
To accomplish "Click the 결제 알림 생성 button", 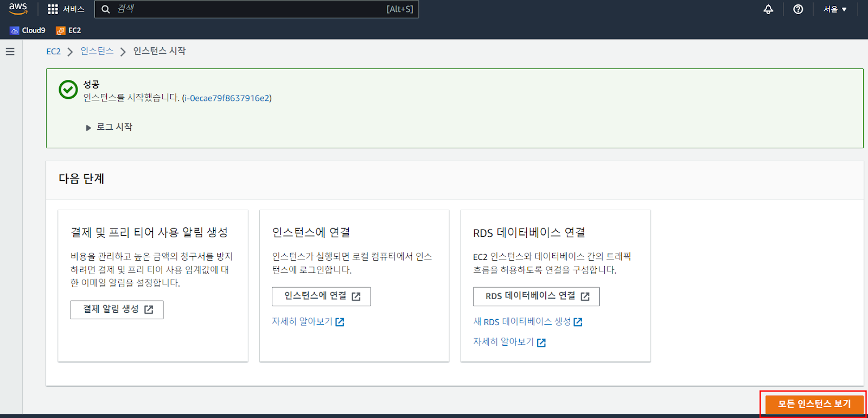I will [x=117, y=309].
